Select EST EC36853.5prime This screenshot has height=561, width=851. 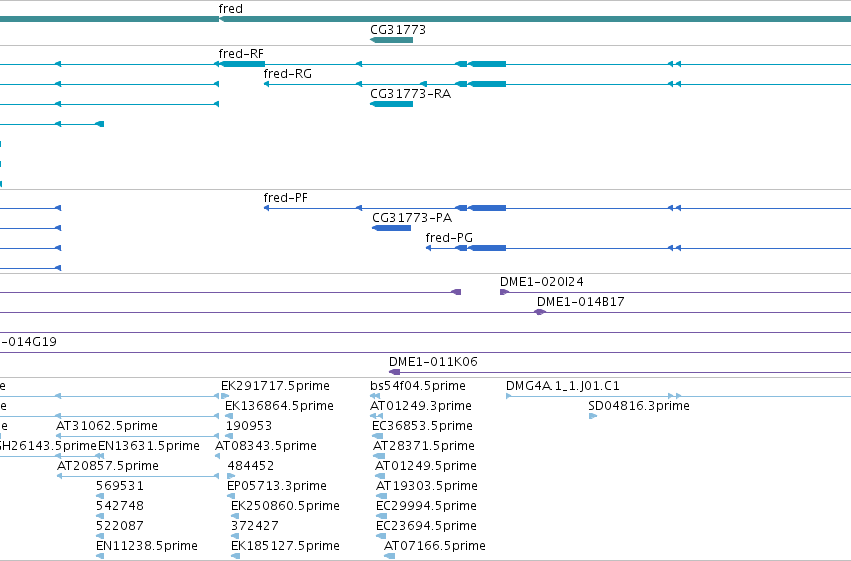click(422, 426)
